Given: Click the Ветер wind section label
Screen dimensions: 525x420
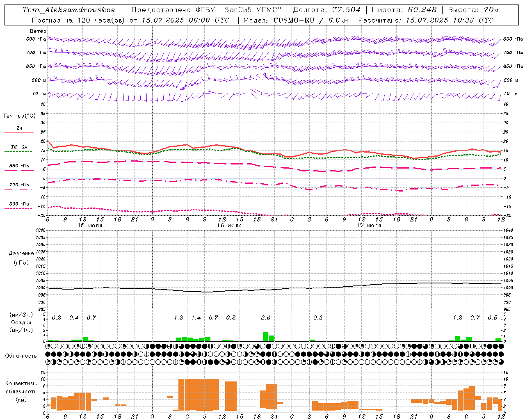Looking at the screenshot, I should pos(38,31).
